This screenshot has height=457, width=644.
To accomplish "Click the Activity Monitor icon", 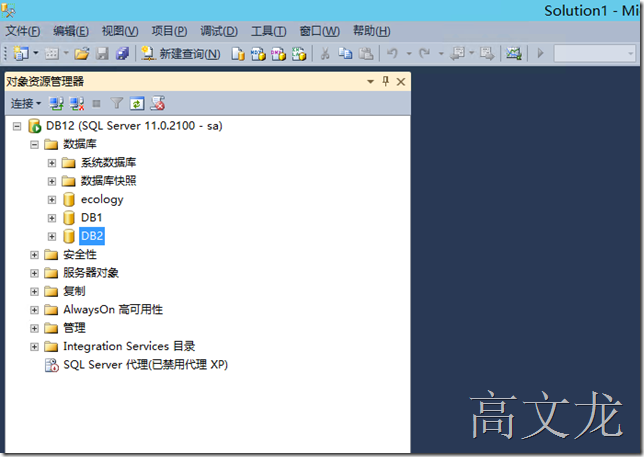I will (513, 53).
